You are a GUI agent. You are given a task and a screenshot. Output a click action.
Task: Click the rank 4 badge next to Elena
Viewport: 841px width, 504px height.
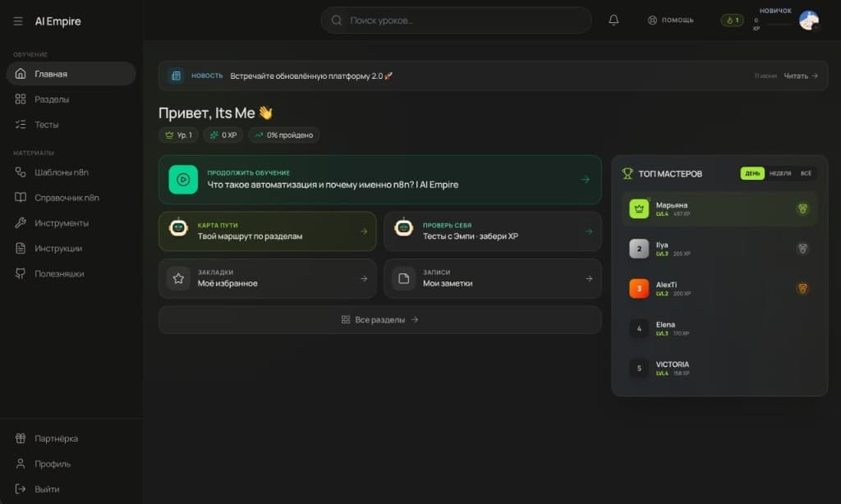[639, 328]
